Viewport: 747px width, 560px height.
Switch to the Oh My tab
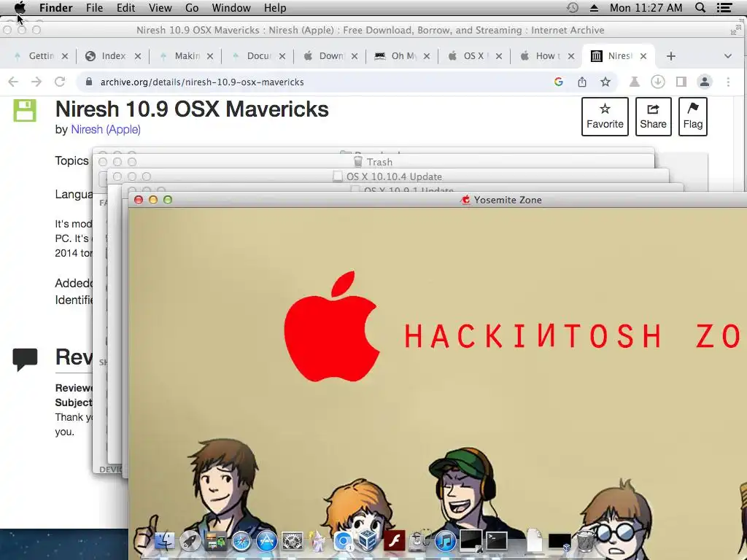[x=403, y=56]
